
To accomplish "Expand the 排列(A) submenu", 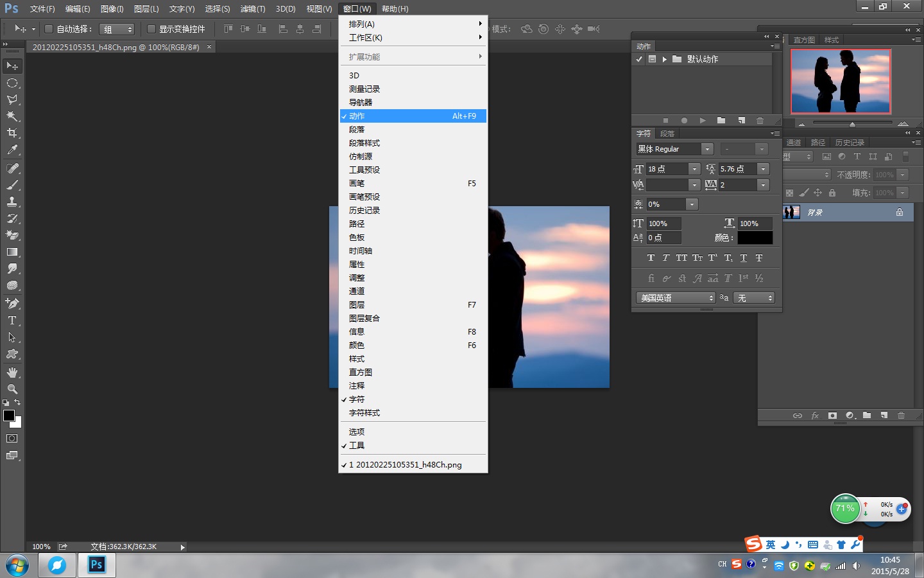I will click(x=413, y=24).
